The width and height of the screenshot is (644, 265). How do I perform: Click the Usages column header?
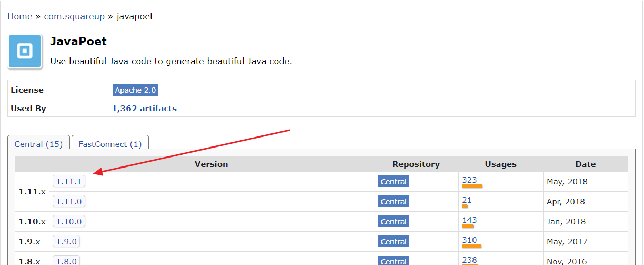tap(500, 164)
